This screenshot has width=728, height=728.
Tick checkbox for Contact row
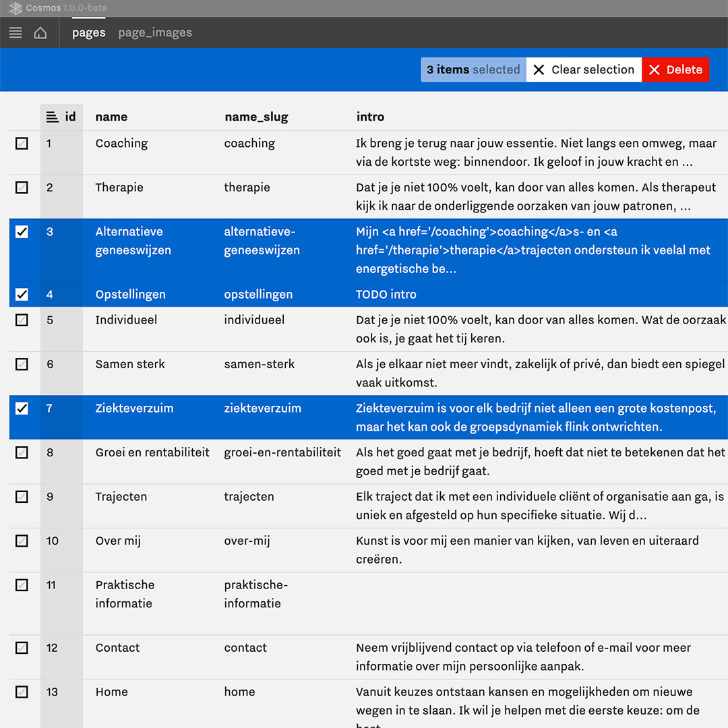pos(22,648)
